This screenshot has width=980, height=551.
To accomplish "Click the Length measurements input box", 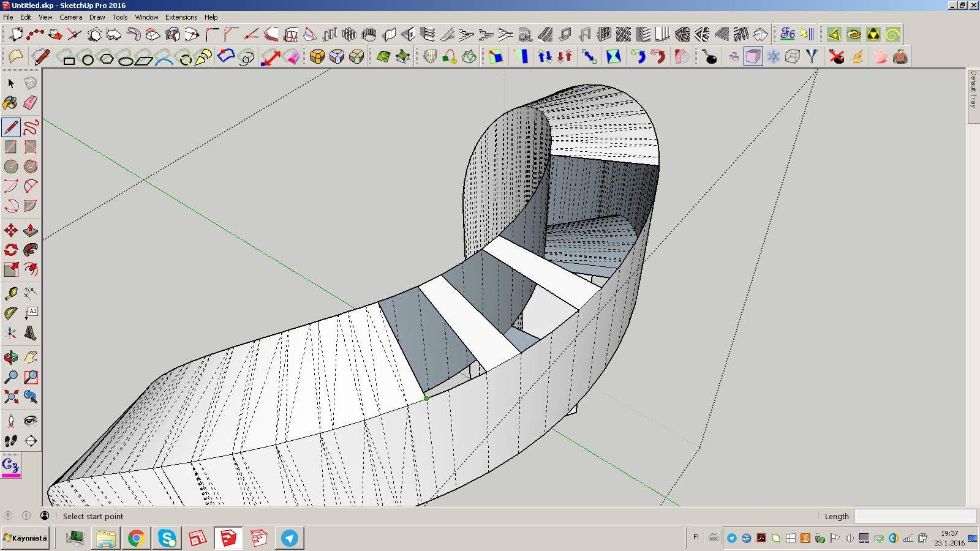I will 915,516.
